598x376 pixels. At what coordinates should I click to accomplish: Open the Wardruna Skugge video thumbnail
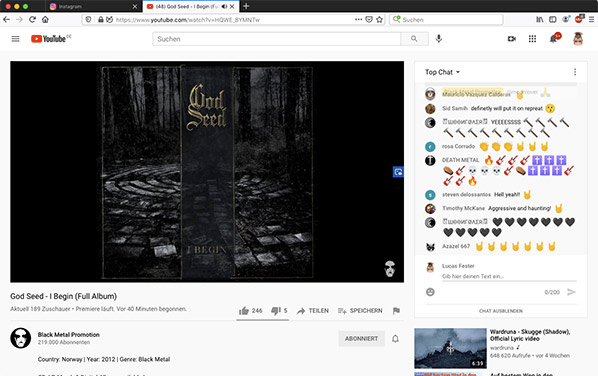450,348
